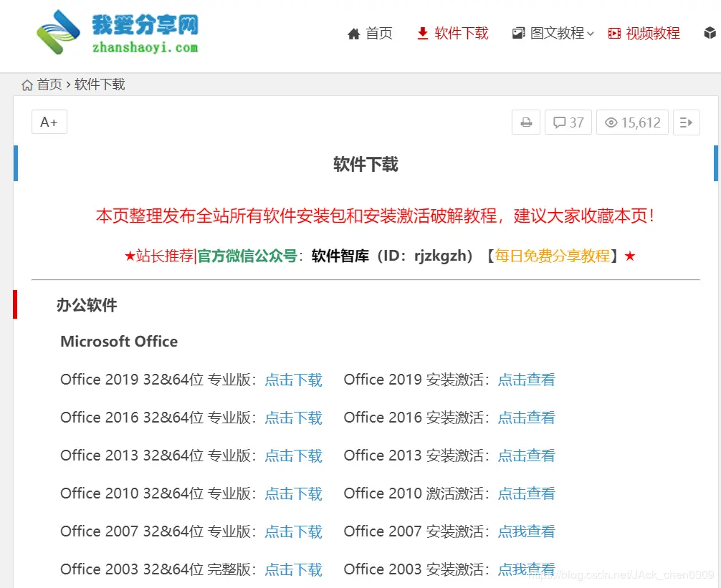Open the 首页 nav item

click(370, 34)
